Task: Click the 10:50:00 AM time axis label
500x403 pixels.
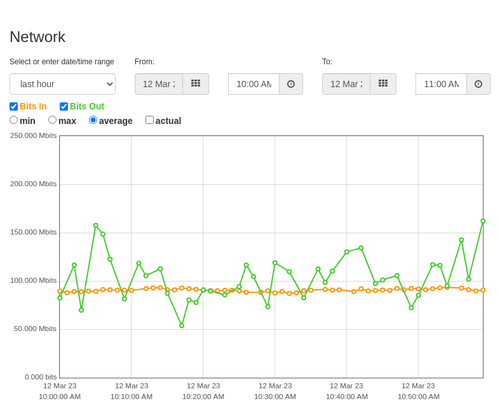Action: point(419,397)
